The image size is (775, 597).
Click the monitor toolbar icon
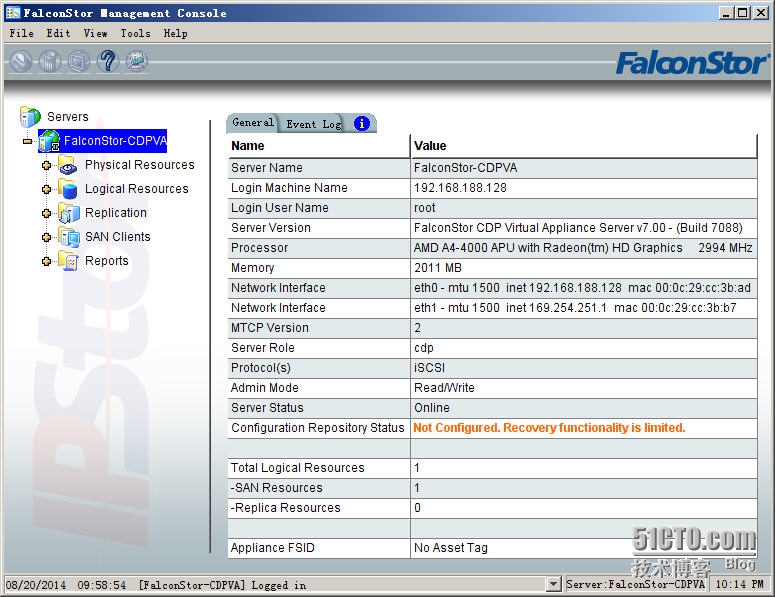coord(79,62)
